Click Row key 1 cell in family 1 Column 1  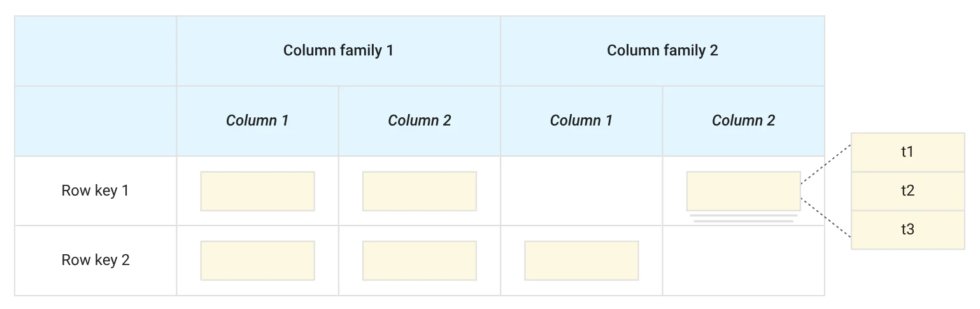coord(257,191)
